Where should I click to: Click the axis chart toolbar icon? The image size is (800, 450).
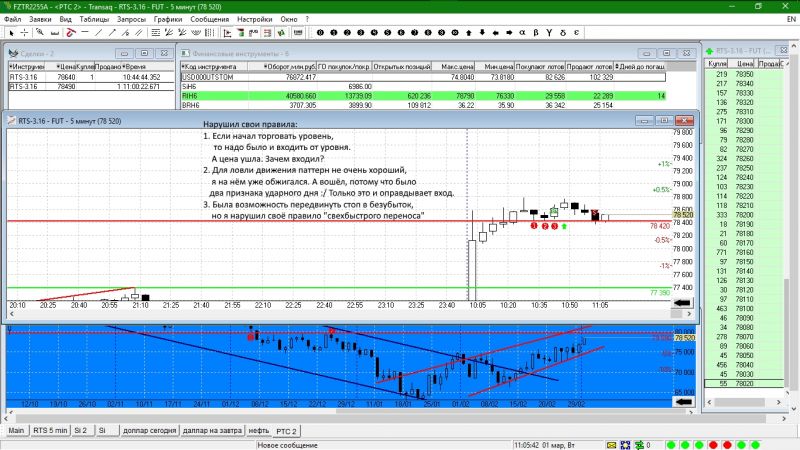(x=227, y=33)
